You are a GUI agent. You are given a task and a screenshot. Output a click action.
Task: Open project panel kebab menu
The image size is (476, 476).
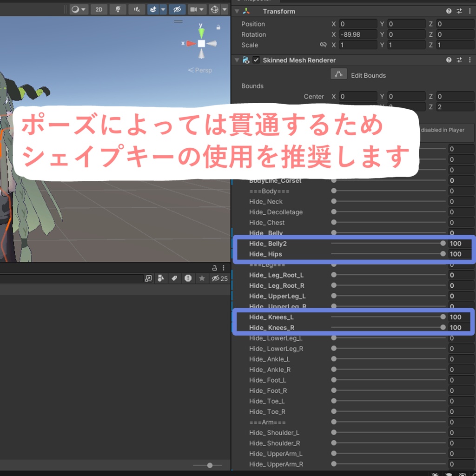pos(224,268)
